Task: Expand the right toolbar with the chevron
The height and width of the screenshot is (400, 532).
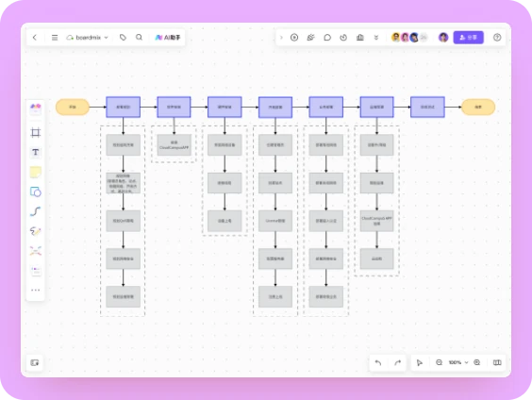Action: click(x=281, y=38)
